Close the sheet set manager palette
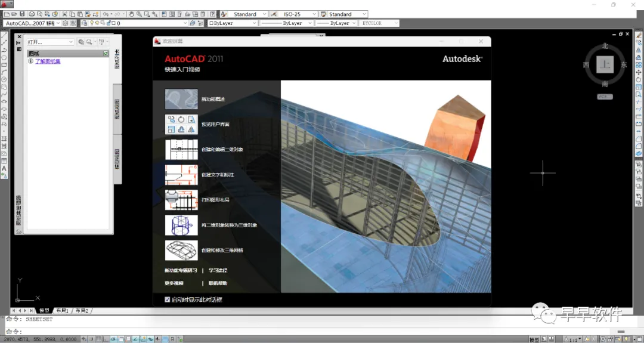This screenshot has height=343, width=644. point(19,36)
